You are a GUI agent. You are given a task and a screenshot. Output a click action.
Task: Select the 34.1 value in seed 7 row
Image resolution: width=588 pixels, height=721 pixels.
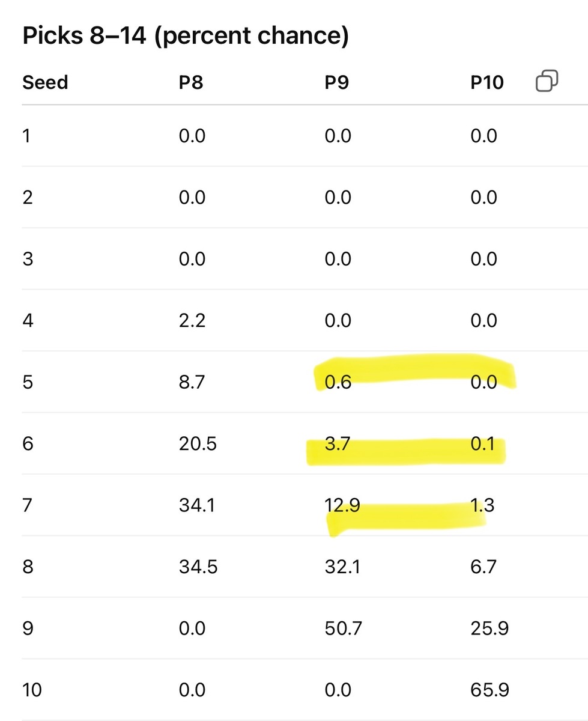(x=196, y=505)
